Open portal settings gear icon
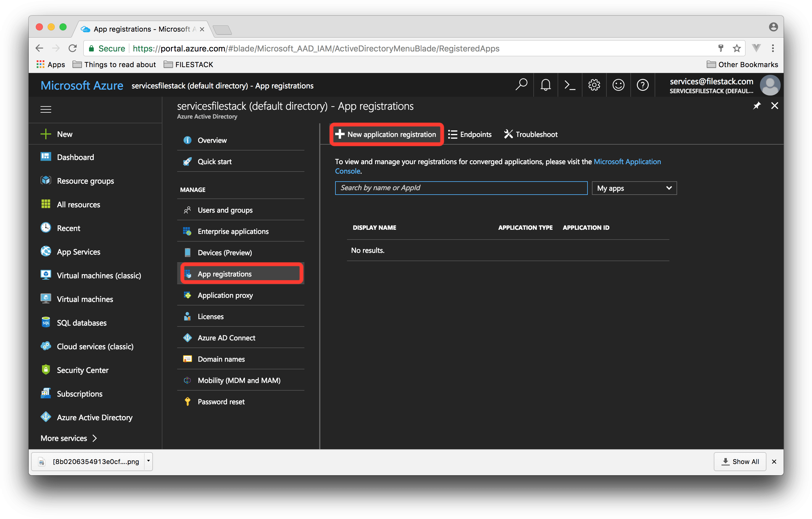812x519 pixels. point(594,85)
